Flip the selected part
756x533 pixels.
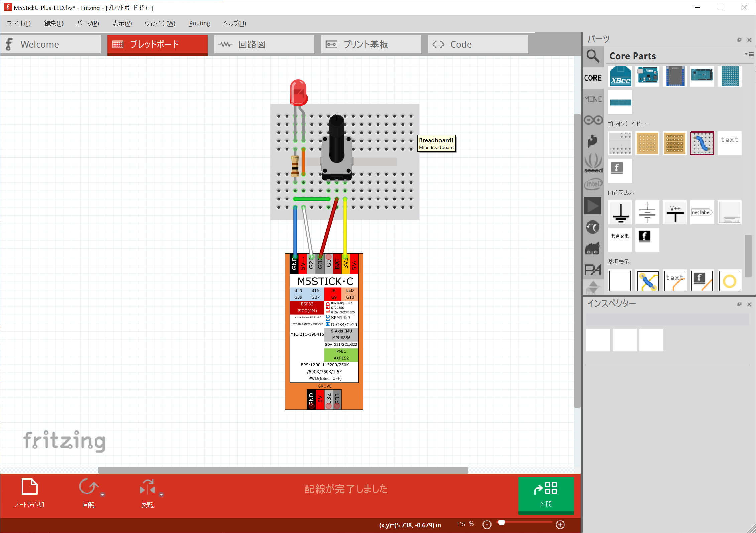coord(147,493)
